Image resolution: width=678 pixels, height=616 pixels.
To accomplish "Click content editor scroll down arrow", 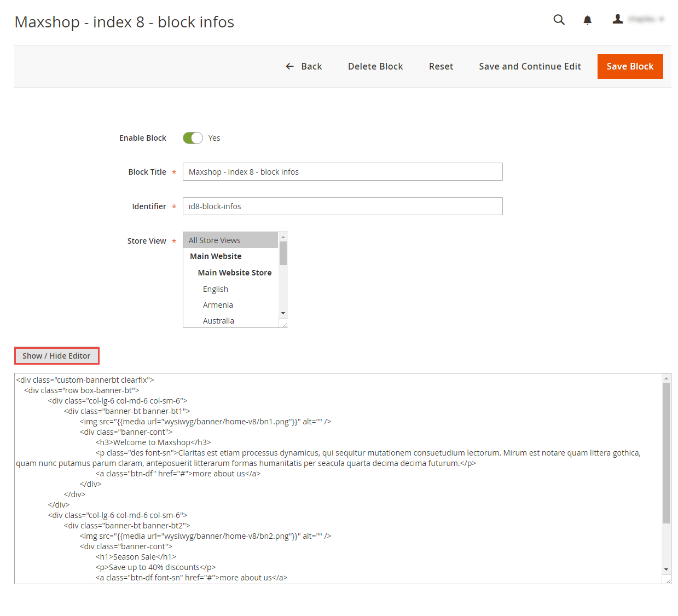I will click(x=666, y=569).
